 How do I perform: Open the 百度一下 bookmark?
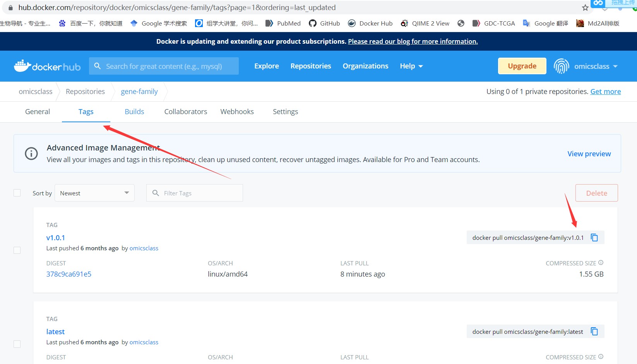[91, 23]
